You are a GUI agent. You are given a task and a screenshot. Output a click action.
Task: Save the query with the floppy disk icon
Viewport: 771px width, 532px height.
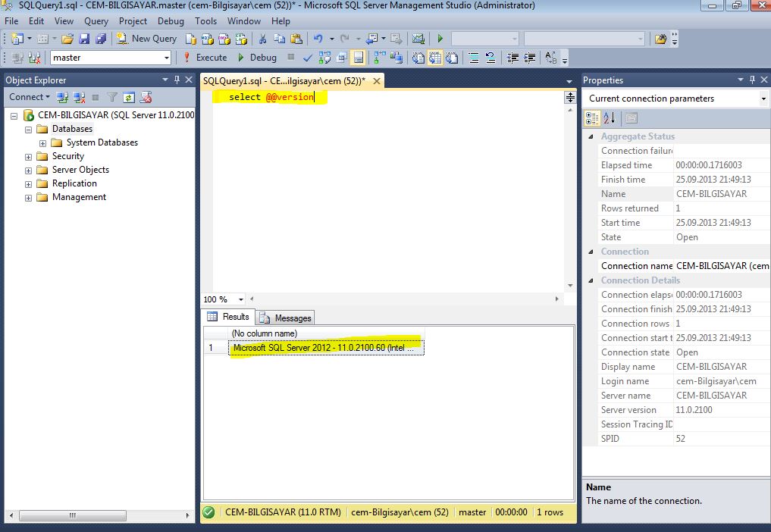(84, 39)
